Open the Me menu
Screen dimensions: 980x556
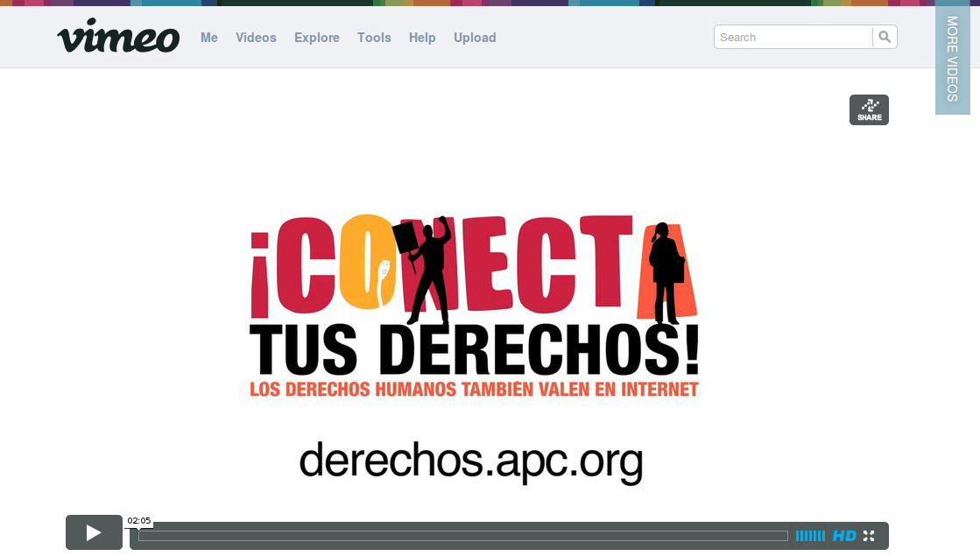(x=208, y=38)
